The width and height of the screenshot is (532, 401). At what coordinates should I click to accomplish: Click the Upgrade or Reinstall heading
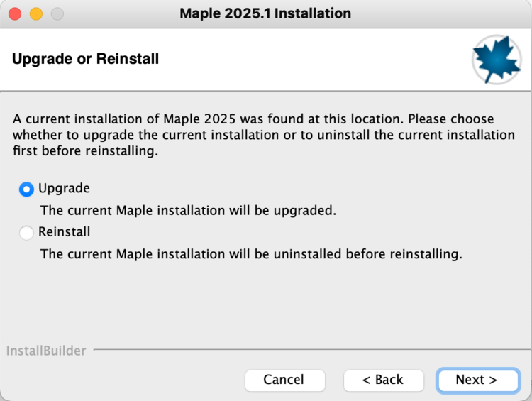pos(85,59)
